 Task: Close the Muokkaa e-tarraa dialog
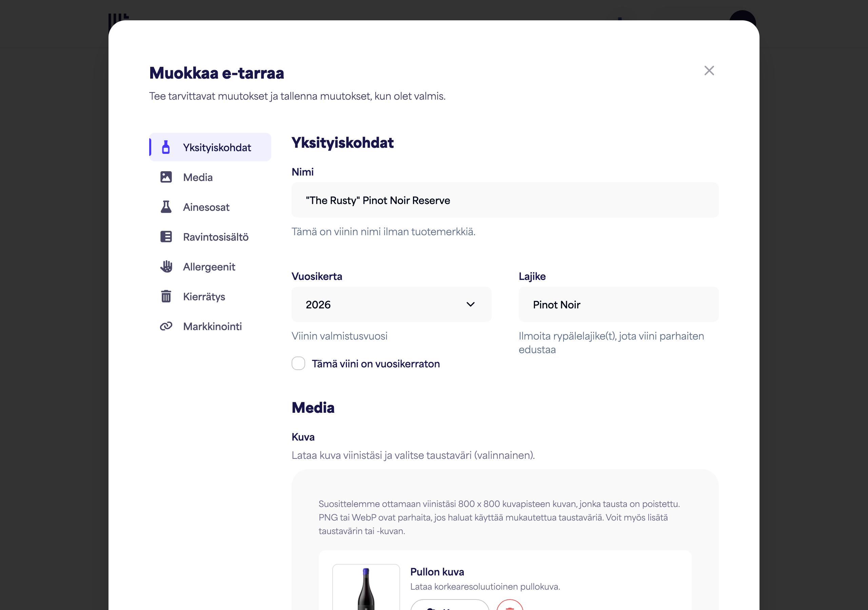[x=709, y=71]
